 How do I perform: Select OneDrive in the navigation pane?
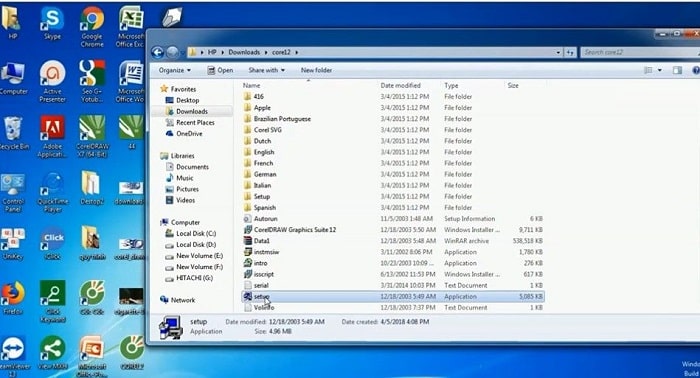(x=183, y=133)
